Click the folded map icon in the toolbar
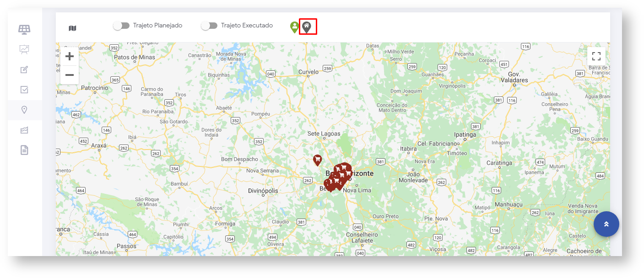The image size is (644, 278). pyautogui.click(x=72, y=28)
